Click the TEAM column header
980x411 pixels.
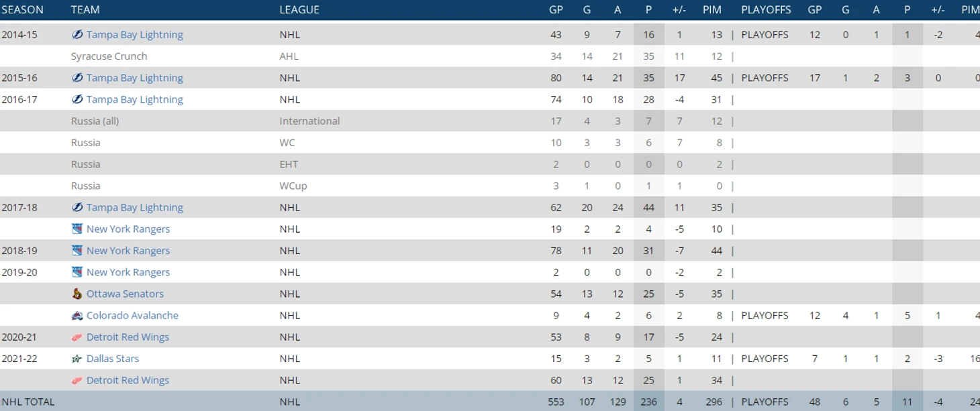point(85,9)
